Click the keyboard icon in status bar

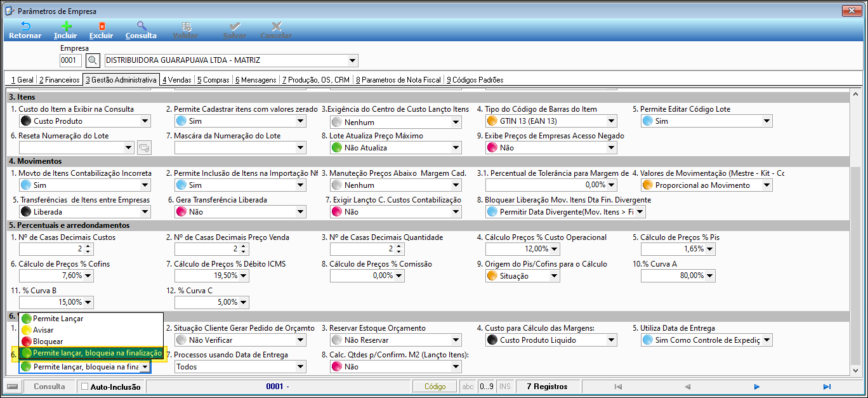[12, 387]
